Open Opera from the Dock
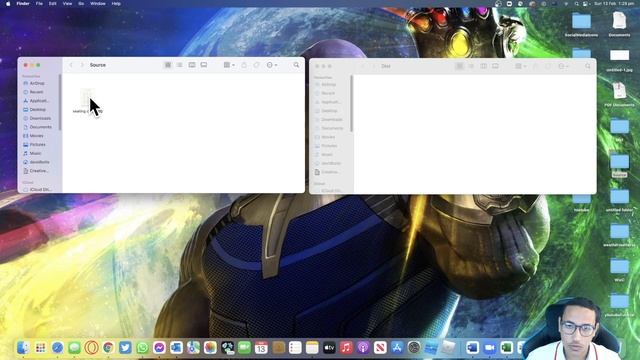 pos(91,347)
